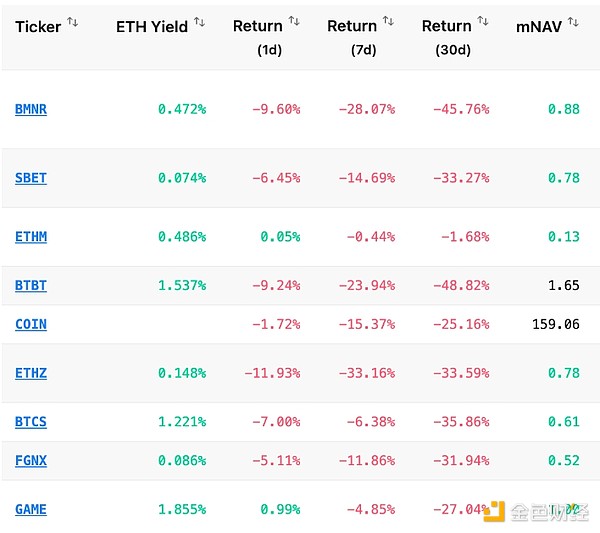This screenshot has width=600, height=533.
Task: Click the Ticker column sort icon
Action: click(72, 22)
